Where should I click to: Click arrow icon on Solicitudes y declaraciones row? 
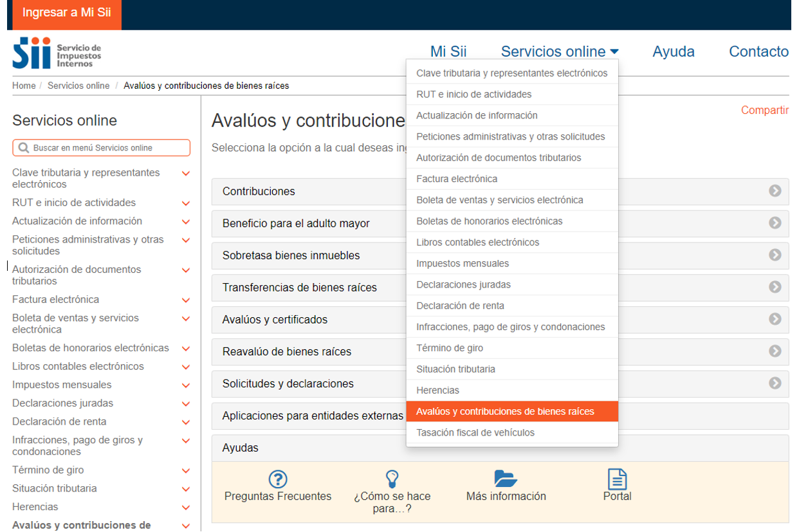pyautogui.click(x=775, y=383)
